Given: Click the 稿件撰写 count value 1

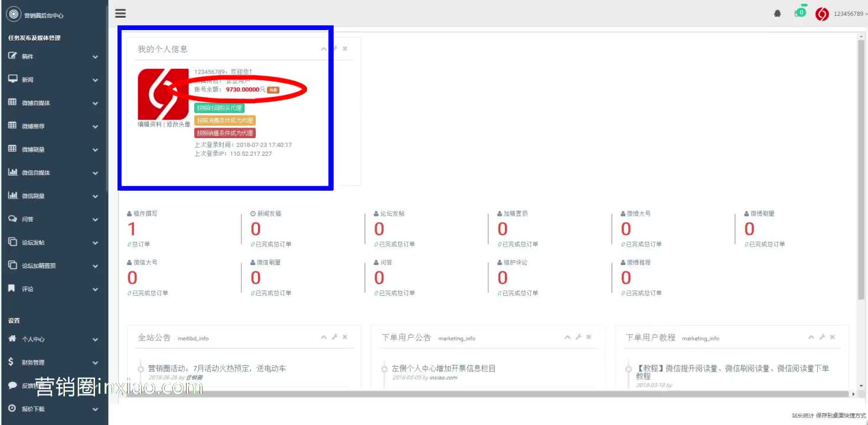Looking at the screenshot, I should pyautogui.click(x=132, y=229).
